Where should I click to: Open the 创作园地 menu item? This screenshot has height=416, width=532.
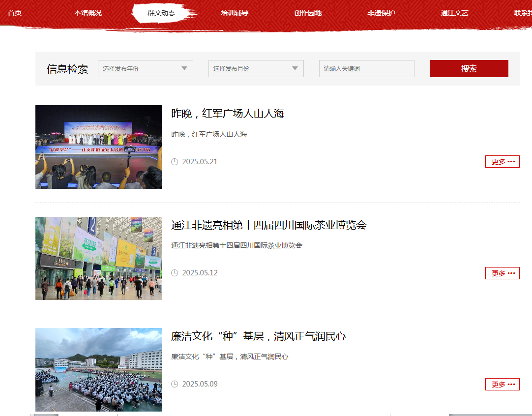[308, 13]
